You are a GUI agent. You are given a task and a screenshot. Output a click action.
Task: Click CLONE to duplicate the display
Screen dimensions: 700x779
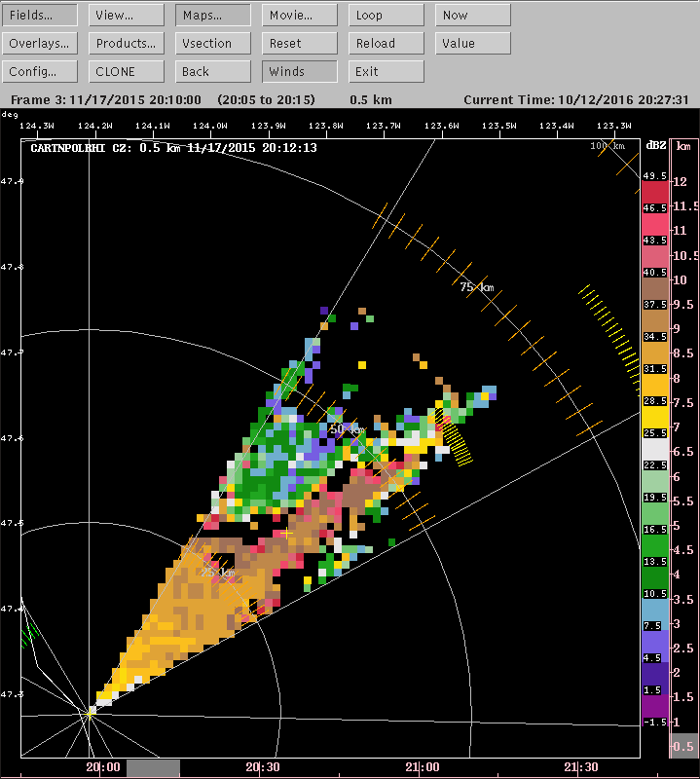click(127, 72)
